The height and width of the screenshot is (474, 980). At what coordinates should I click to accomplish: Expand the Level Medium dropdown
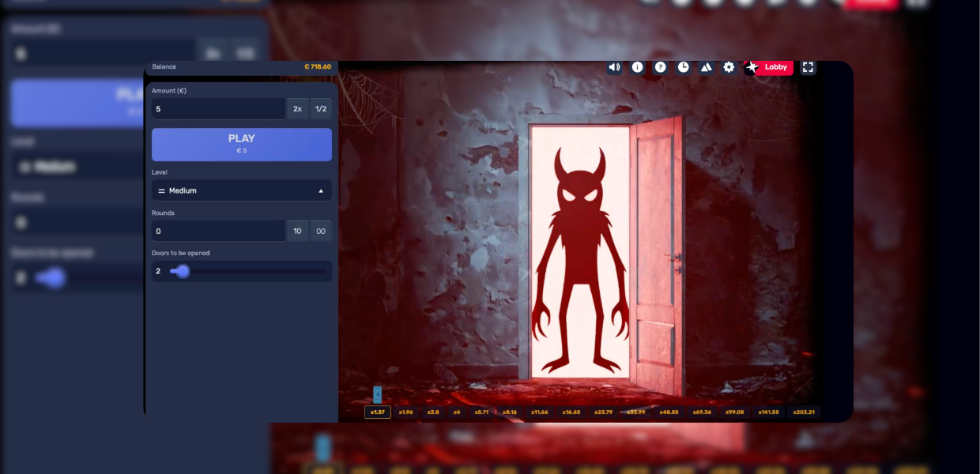[242, 190]
